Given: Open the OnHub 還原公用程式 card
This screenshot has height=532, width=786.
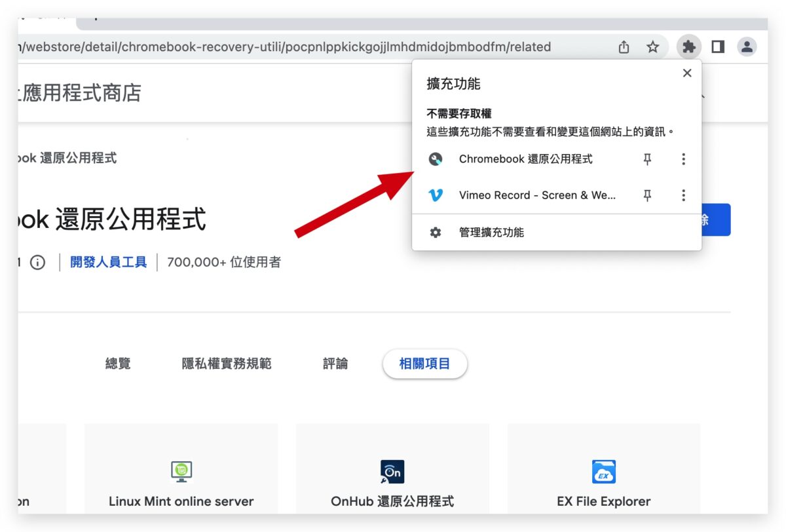Looking at the screenshot, I should [392, 468].
